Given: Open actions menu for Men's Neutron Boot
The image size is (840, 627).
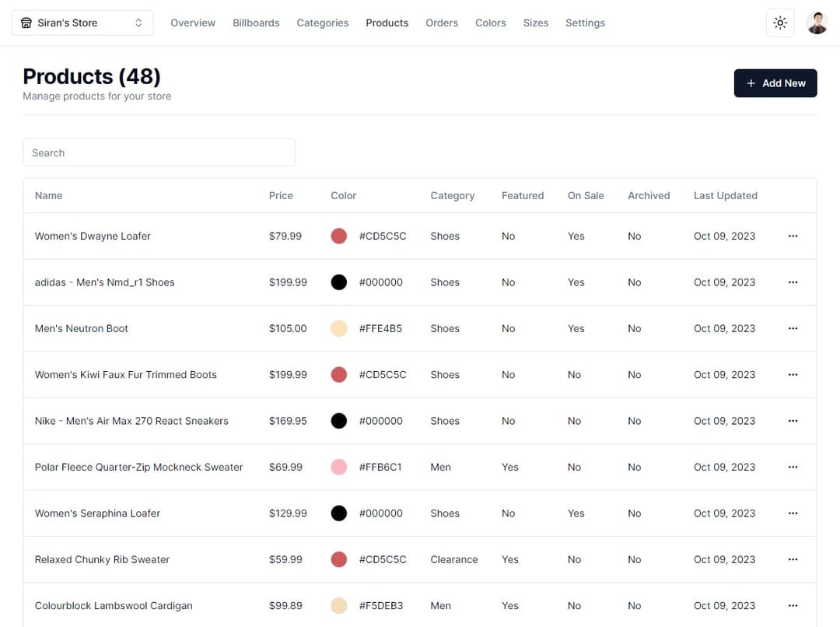Looking at the screenshot, I should click(793, 328).
